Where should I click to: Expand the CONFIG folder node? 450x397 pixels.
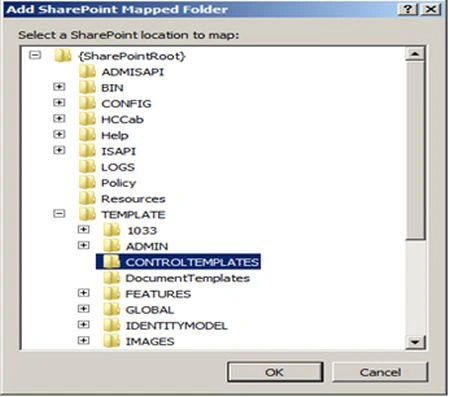59,102
